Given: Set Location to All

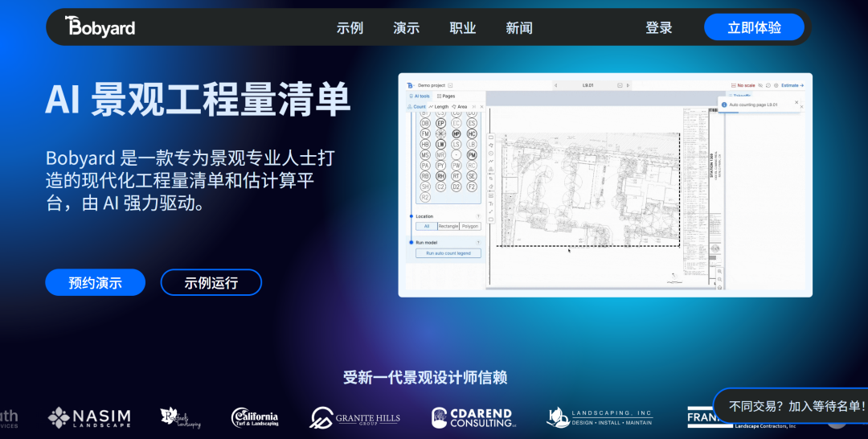Looking at the screenshot, I should click(426, 227).
